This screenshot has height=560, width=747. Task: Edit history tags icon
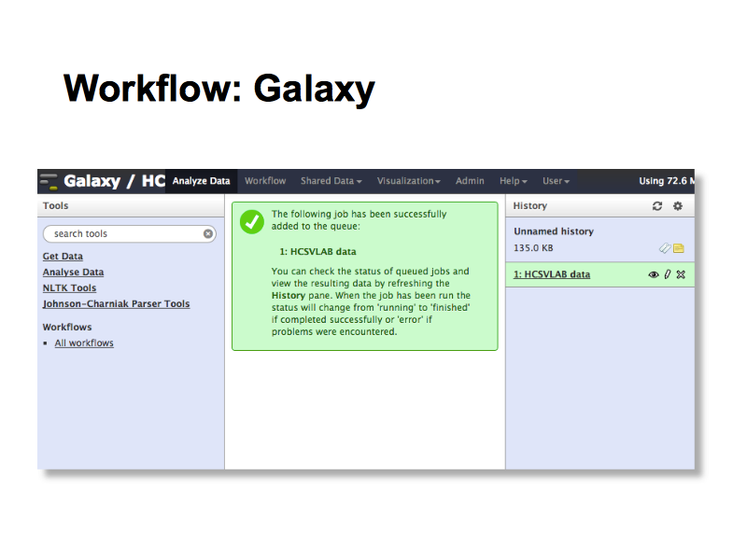pos(665,248)
